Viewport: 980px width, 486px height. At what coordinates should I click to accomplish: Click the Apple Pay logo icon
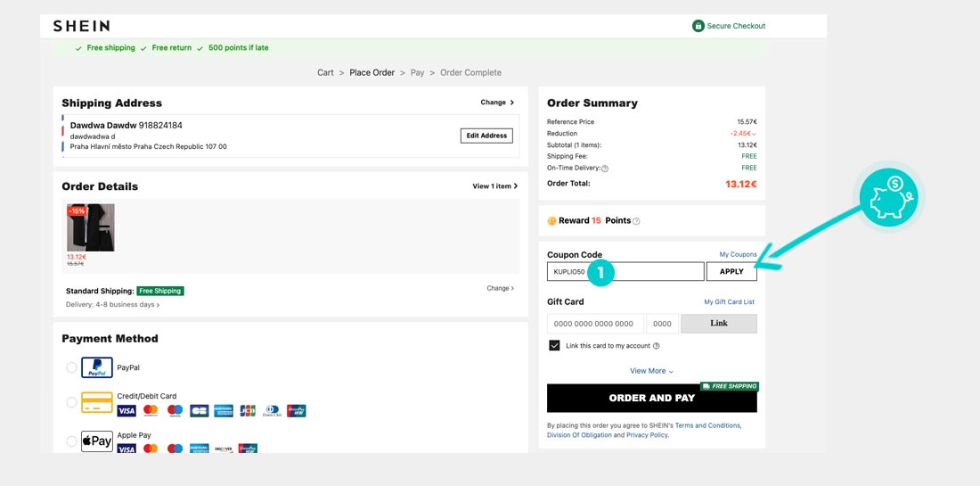click(97, 441)
